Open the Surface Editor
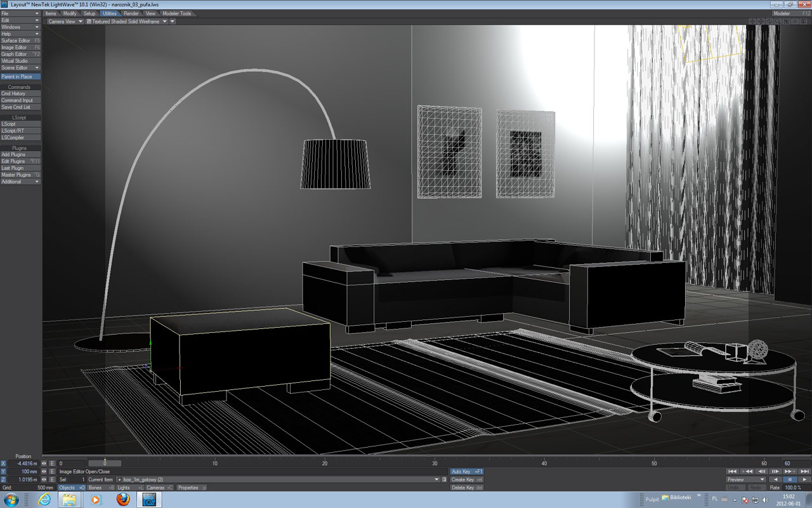Screen dimensions: 812x508 [20, 41]
